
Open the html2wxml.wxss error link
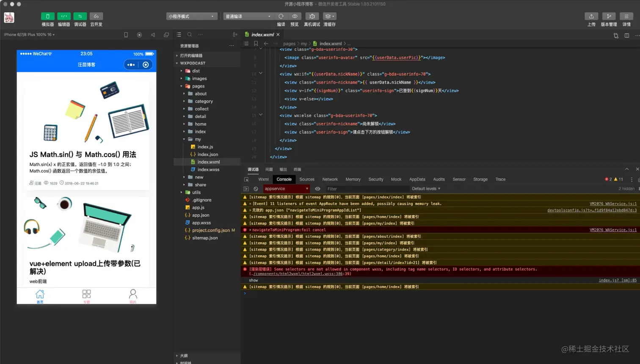coord(298,274)
